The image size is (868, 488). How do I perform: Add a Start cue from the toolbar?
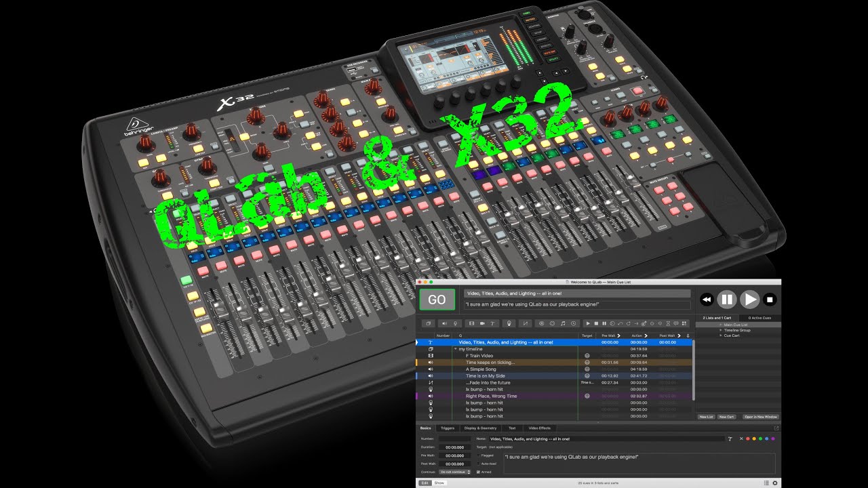pyautogui.click(x=588, y=323)
